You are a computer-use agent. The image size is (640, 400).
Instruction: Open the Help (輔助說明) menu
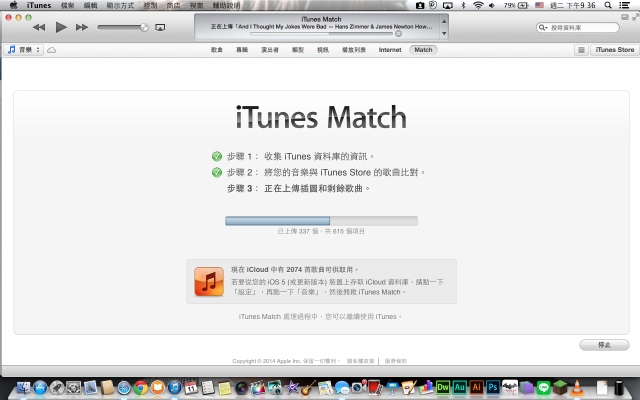click(x=226, y=5)
